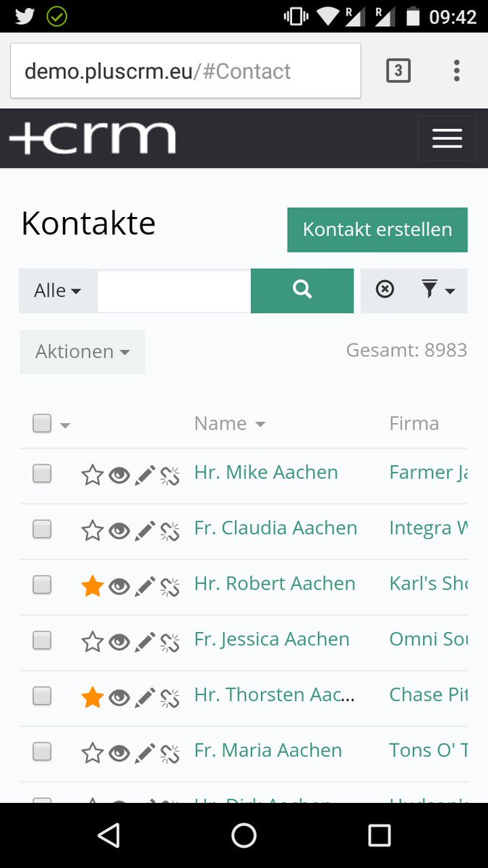The width and height of the screenshot is (488, 868).
Task: Unlink Fr. Jessica Aachen via broken-chain icon
Action: [x=170, y=642]
